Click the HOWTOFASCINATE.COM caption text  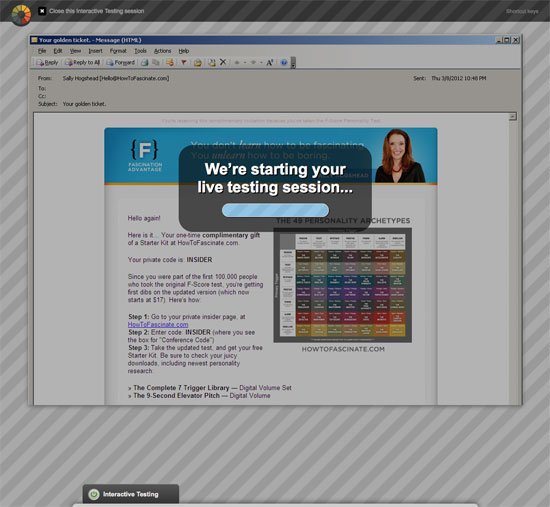tap(343, 349)
